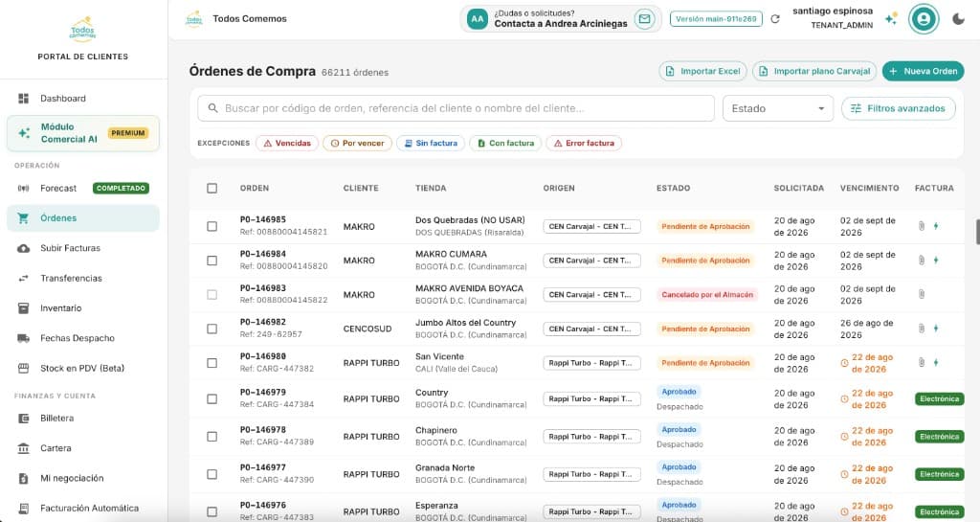Click the Stock en PDV store icon
Viewport: 980px width, 522px height.
[23, 368]
